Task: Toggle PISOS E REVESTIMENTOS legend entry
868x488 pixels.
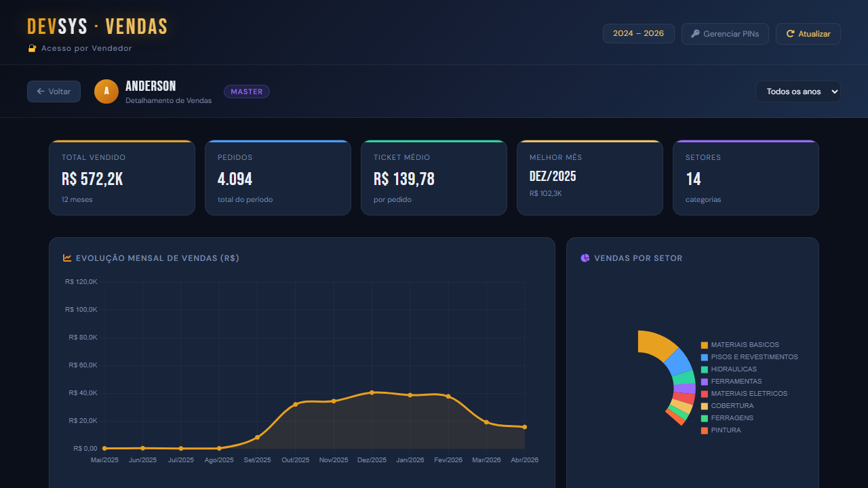Action: [749, 357]
